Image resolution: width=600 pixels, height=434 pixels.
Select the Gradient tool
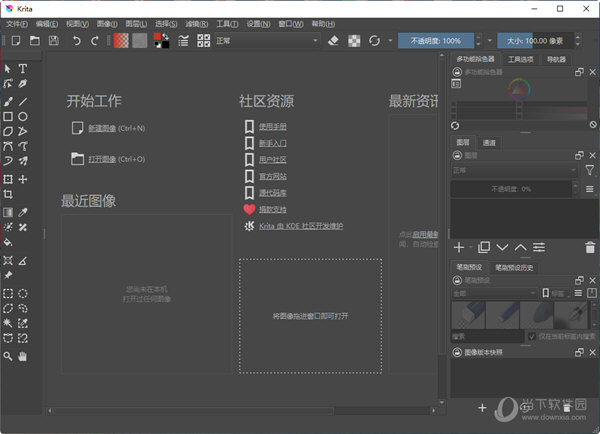(x=8, y=212)
